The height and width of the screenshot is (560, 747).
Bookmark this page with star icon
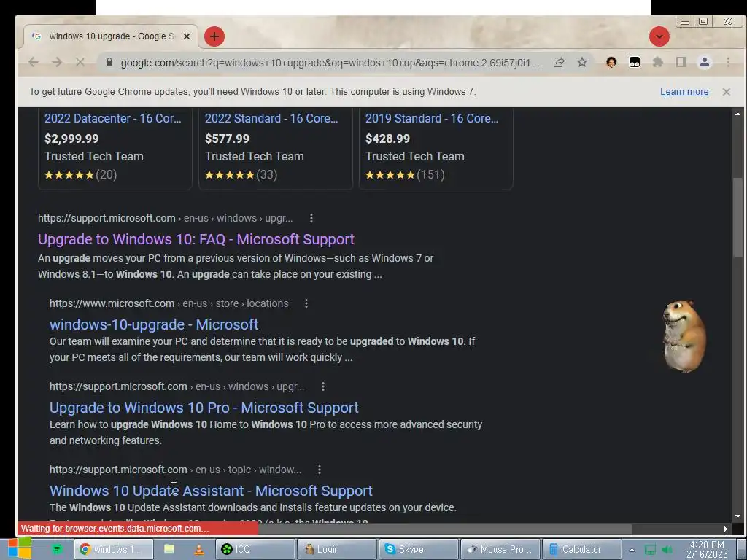pyautogui.click(x=582, y=63)
